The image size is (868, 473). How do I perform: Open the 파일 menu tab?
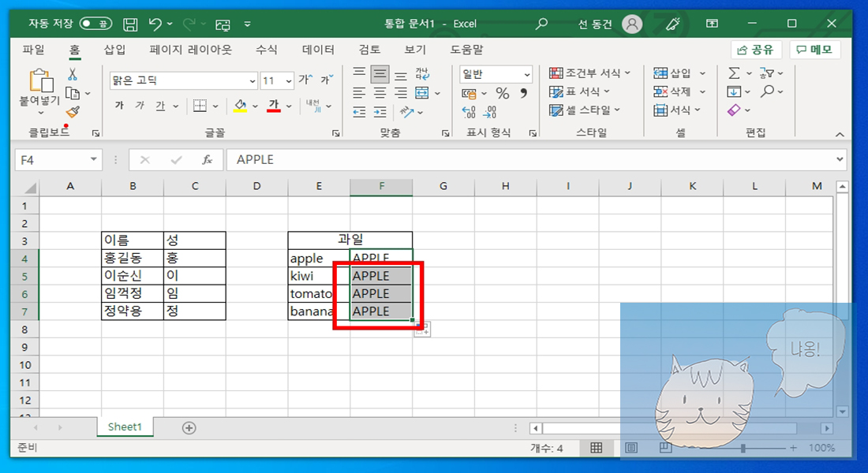(33, 49)
